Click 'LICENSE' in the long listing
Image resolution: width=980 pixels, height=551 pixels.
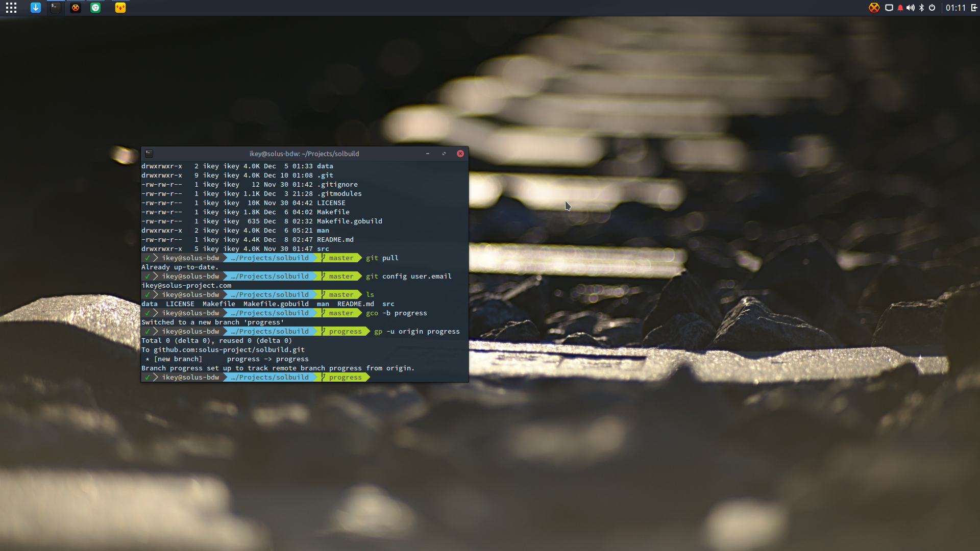331,203
